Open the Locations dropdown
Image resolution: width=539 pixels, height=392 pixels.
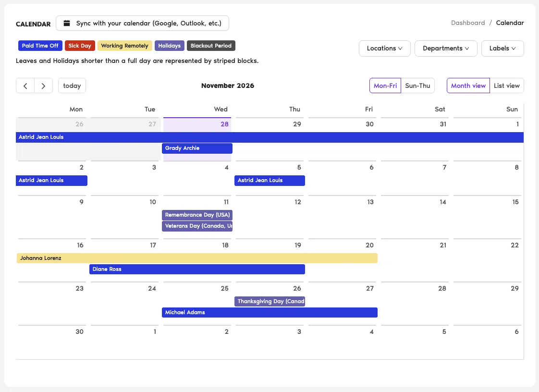(385, 49)
